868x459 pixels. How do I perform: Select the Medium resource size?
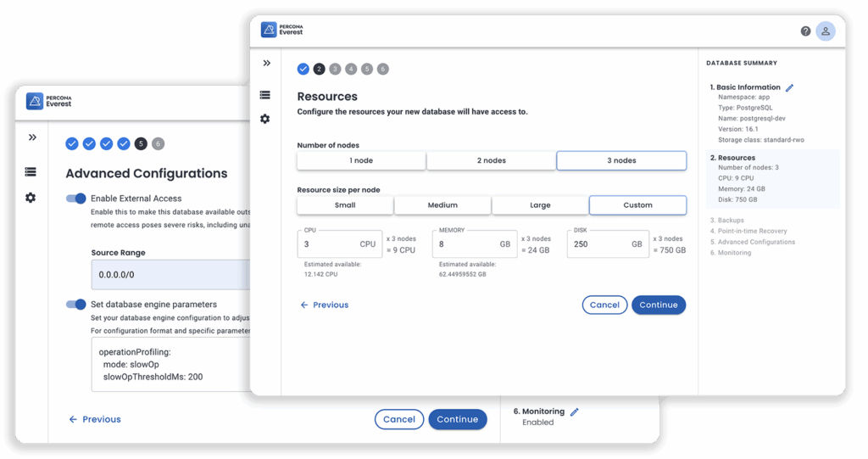tap(442, 204)
